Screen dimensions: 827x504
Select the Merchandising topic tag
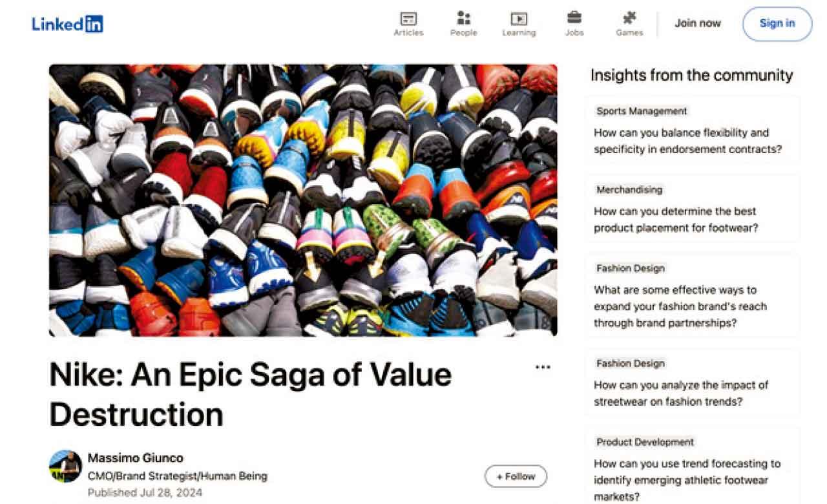pos(629,190)
